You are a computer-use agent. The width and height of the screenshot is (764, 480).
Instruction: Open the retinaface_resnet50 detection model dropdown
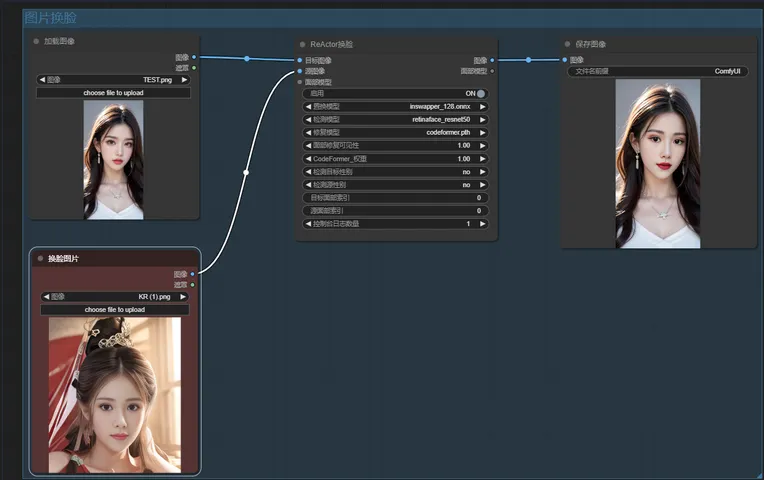396,119
